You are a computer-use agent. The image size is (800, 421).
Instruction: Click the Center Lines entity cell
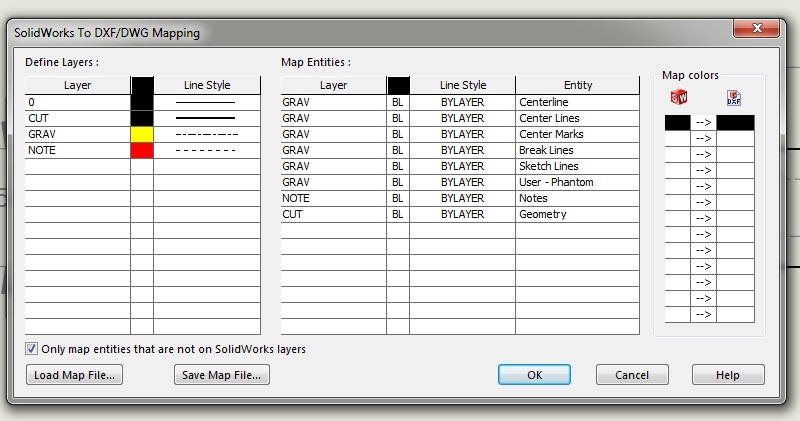tap(578, 118)
